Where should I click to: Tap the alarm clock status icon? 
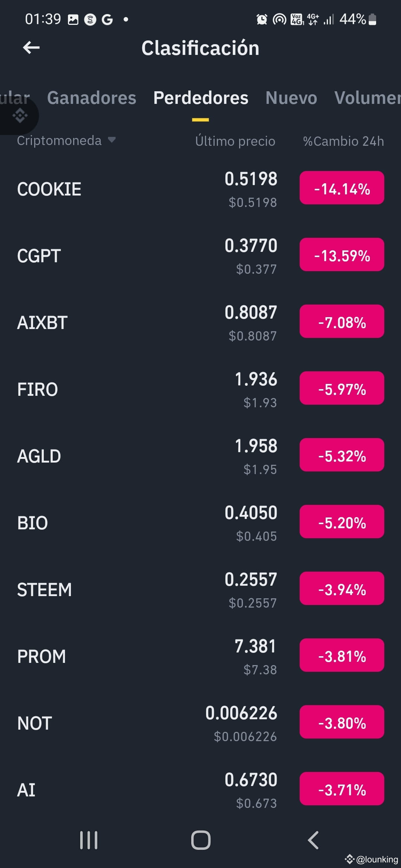click(262, 19)
